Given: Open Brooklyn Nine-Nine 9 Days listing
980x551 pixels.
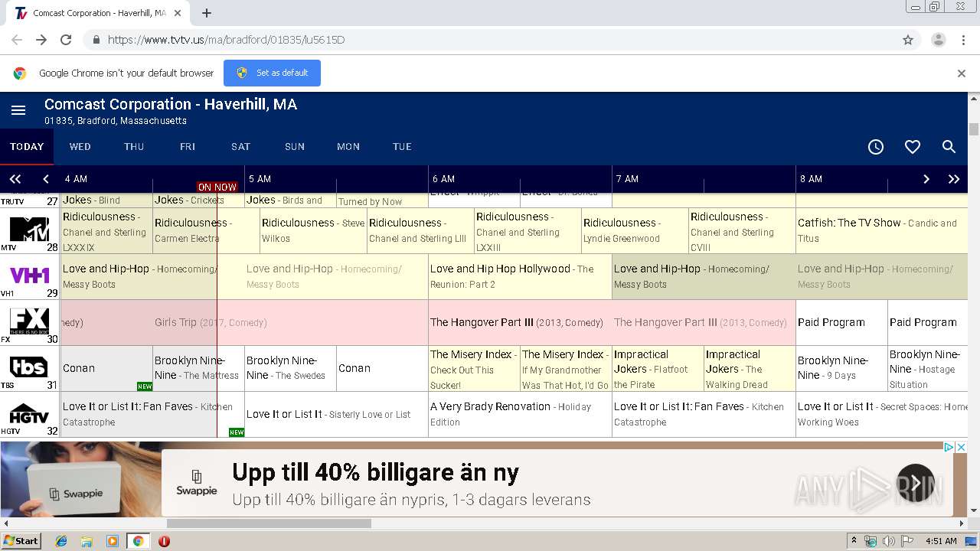Looking at the screenshot, I should 841,368.
